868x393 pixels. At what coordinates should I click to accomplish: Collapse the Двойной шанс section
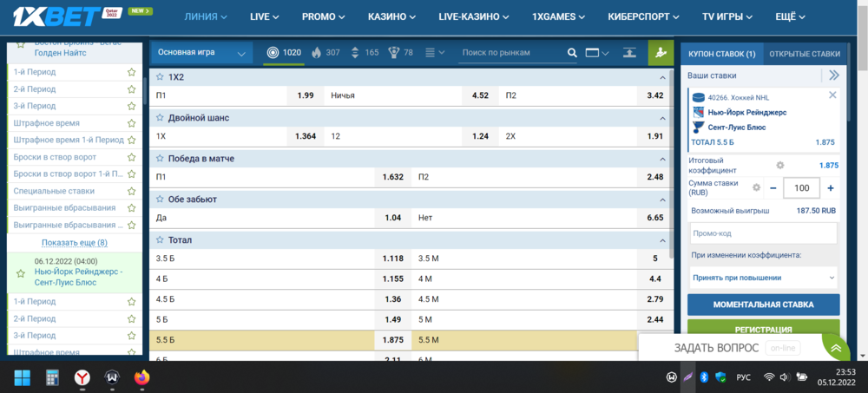coord(661,119)
